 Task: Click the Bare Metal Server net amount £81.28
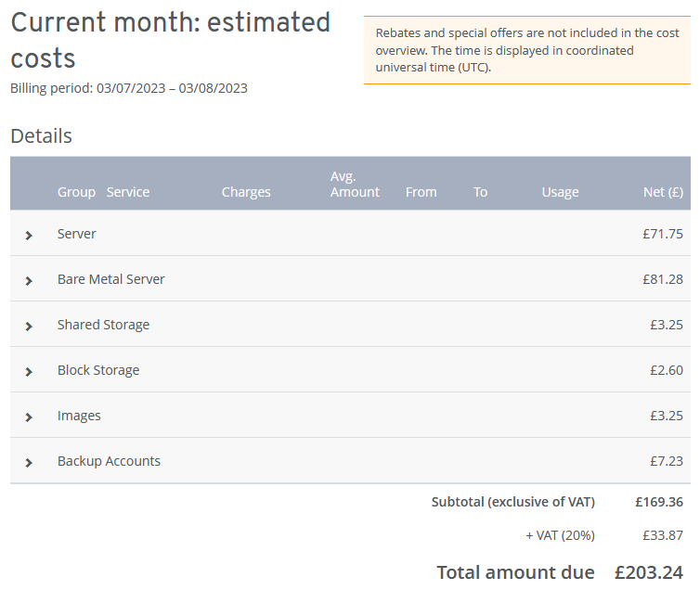pyautogui.click(x=662, y=279)
